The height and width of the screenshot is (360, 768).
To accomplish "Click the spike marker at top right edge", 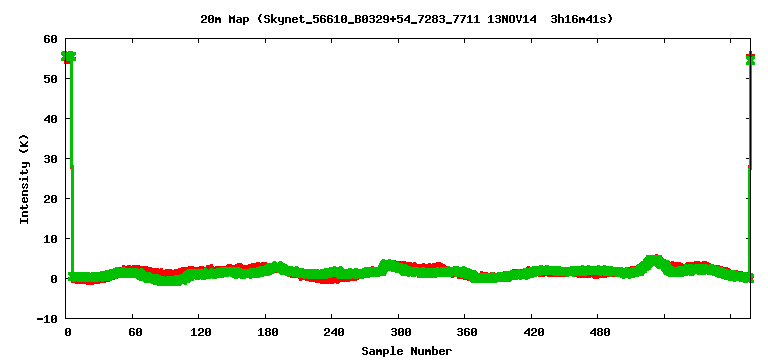I will (x=750, y=59).
